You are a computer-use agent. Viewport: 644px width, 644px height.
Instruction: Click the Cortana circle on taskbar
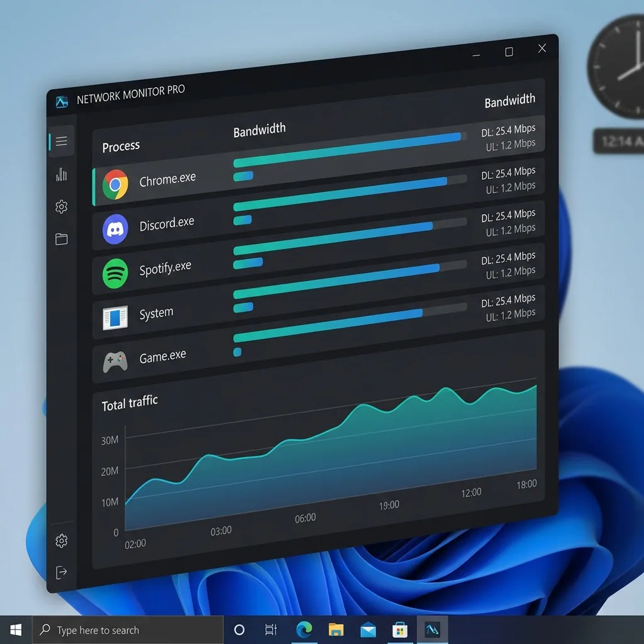(x=239, y=630)
